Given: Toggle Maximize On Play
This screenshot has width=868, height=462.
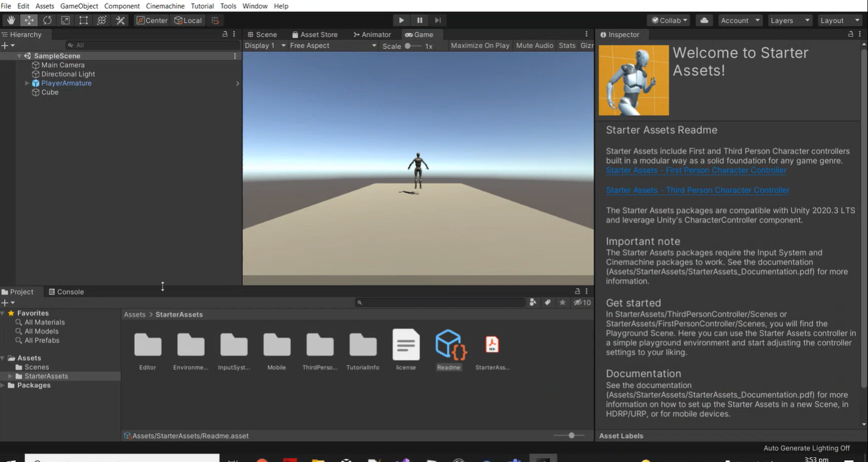Looking at the screenshot, I should (x=480, y=45).
